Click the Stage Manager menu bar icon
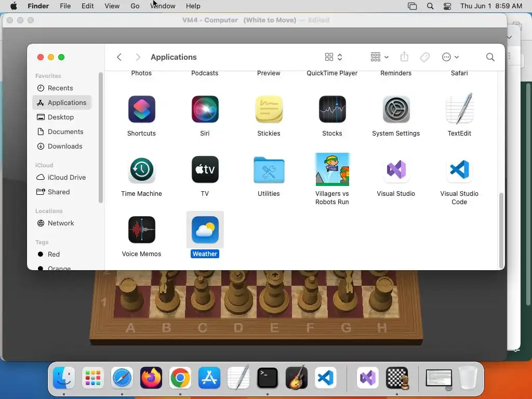The image size is (532, 399). click(x=412, y=6)
